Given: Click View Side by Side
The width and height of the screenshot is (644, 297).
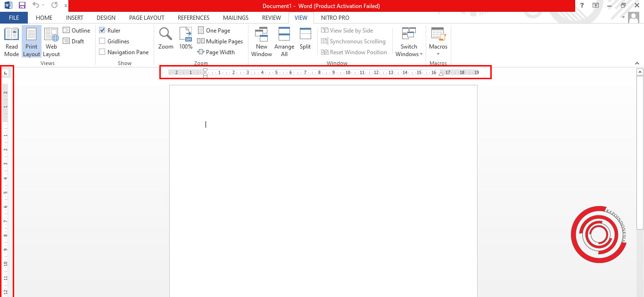Looking at the screenshot, I should coord(347,31).
